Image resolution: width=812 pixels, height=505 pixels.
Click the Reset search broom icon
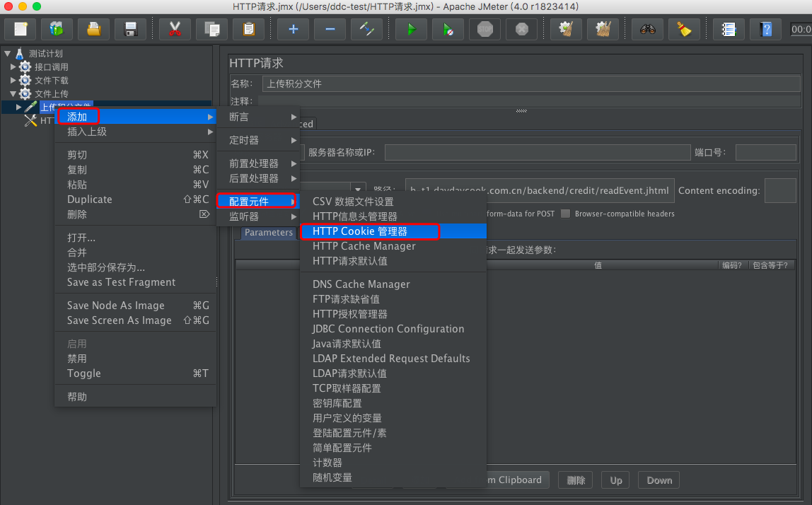[x=684, y=29]
